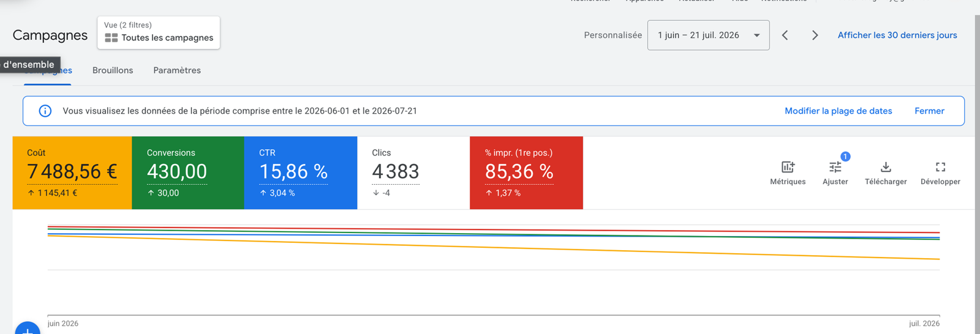Dismiss the banner with Fermer
The image size is (980, 334).
[x=929, y=111]
